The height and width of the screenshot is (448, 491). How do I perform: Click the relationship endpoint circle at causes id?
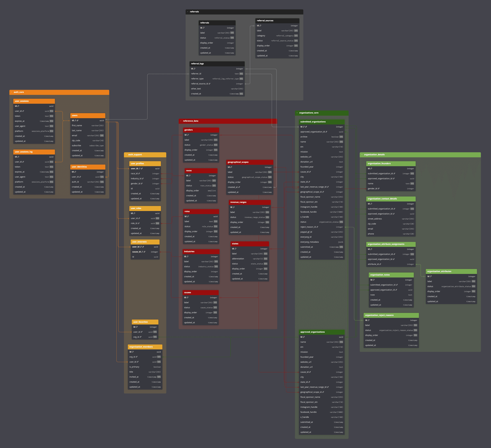tap(221, 298)
